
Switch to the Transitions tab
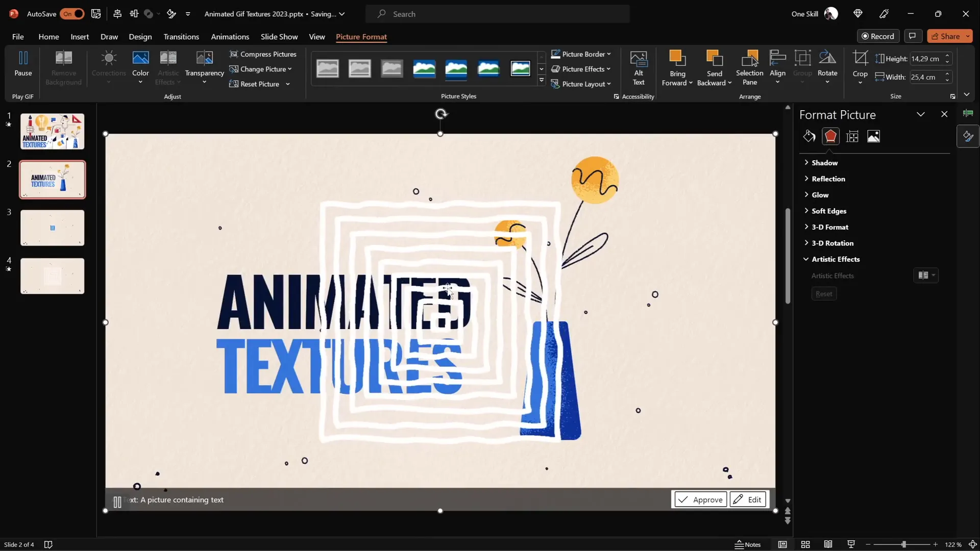click(x=181, y=37)
